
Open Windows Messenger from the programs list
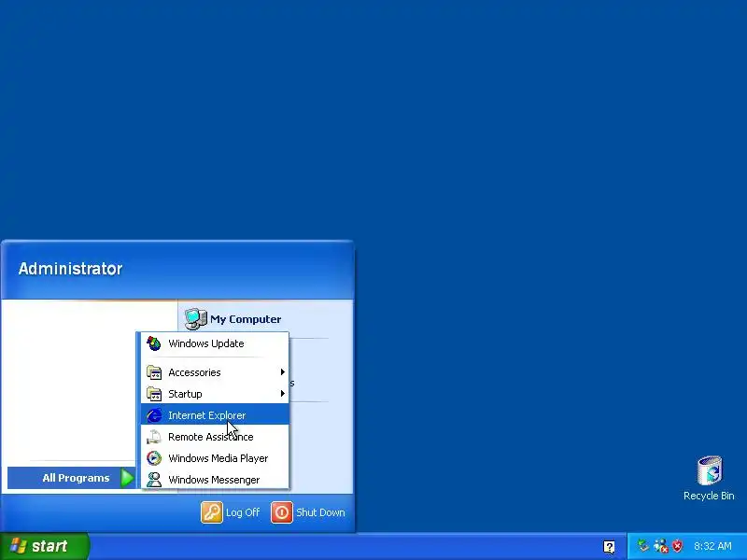(x=215, y=479)
